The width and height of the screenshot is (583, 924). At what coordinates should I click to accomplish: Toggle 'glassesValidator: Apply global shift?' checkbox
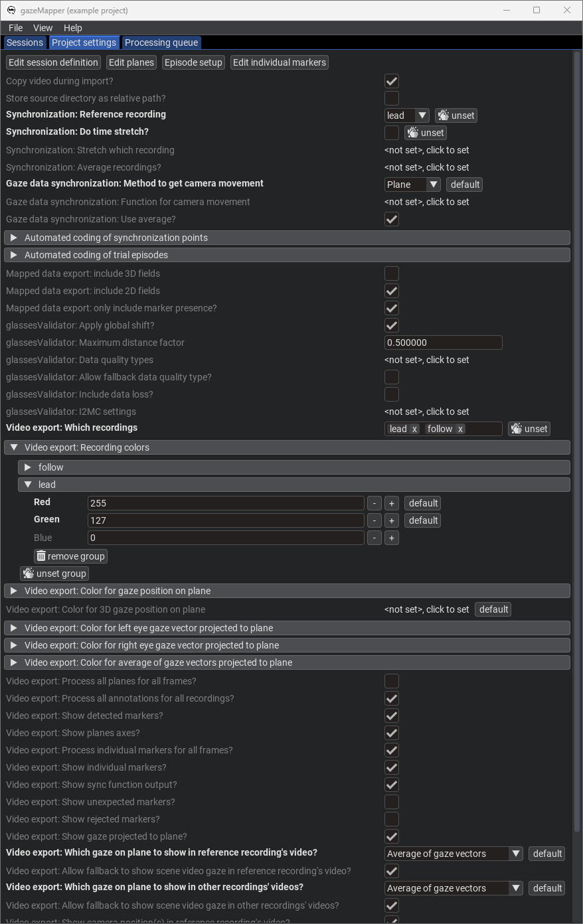(392, 325)
